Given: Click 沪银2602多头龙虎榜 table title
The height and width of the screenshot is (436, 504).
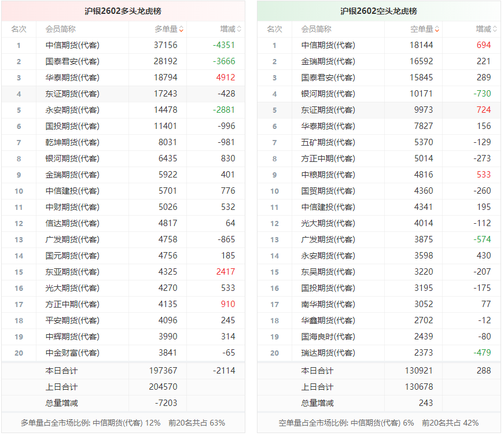Looking at the screenshot, I should coord(123,11).
